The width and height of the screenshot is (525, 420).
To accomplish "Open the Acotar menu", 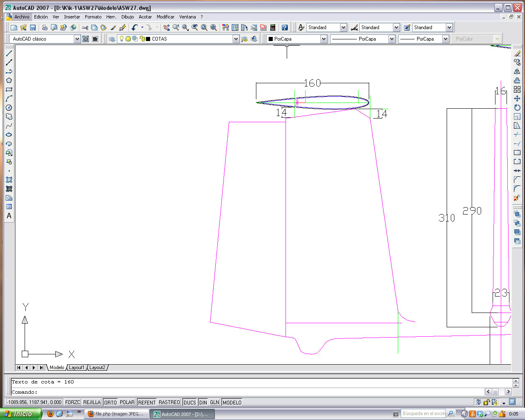I will [145, 17].
